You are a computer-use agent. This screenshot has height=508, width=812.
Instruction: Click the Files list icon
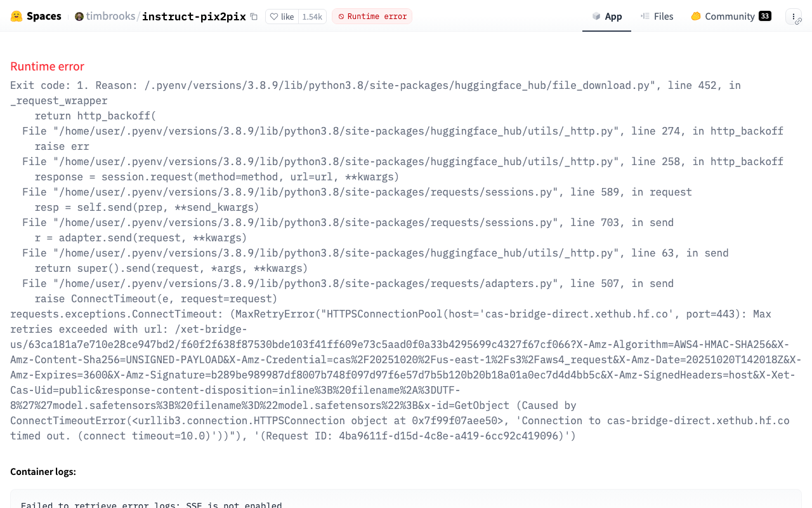[x=645, y=17]
